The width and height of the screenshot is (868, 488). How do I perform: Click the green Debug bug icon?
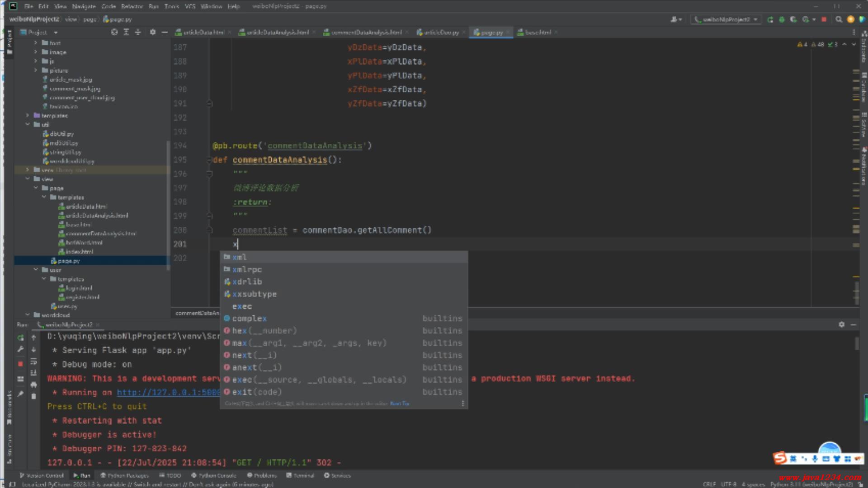click(x=782, y=19)
